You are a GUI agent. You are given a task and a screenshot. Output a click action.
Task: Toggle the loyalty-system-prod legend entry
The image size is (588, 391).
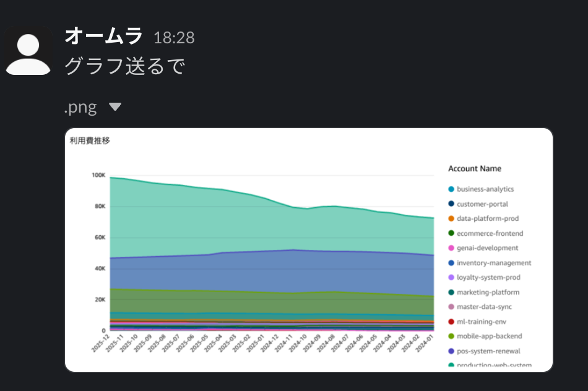click(489, 277)
